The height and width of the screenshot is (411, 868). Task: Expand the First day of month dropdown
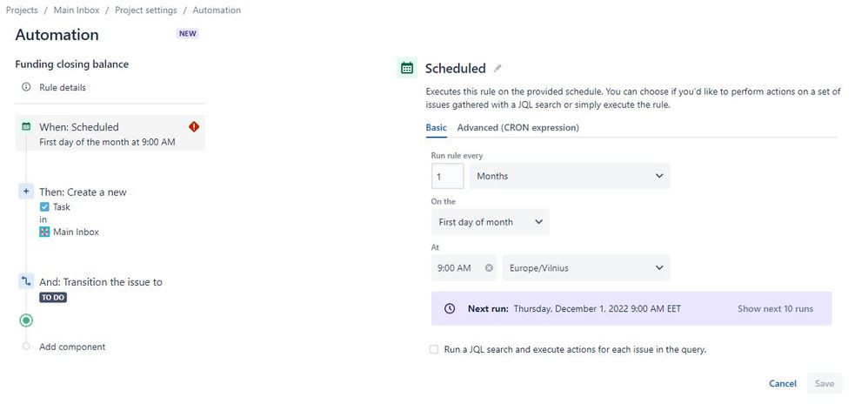coord(490,222)
